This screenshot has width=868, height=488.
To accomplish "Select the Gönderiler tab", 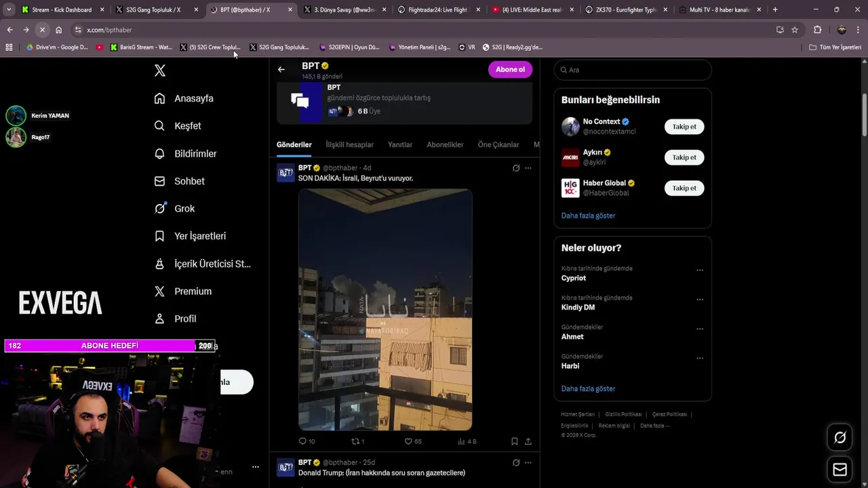I will point(294,144).
